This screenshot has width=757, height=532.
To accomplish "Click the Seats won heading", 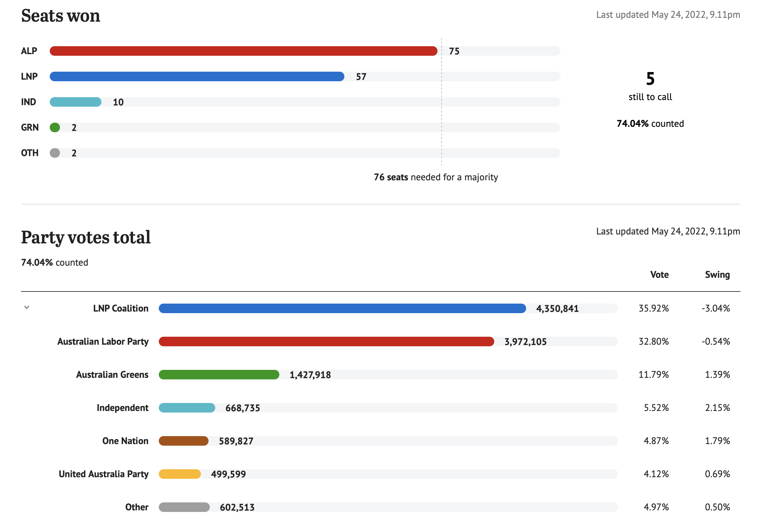I will (61, 16).
